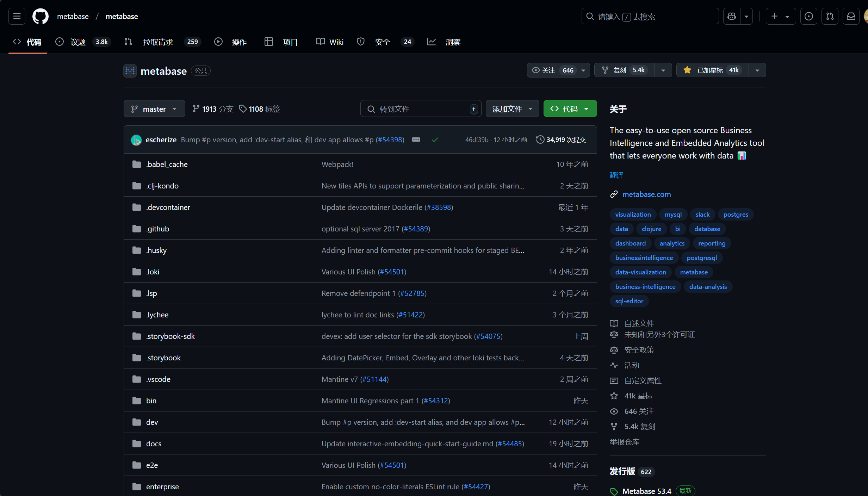
Task: Select the clojure topic tag
Action: pos(651,229)
